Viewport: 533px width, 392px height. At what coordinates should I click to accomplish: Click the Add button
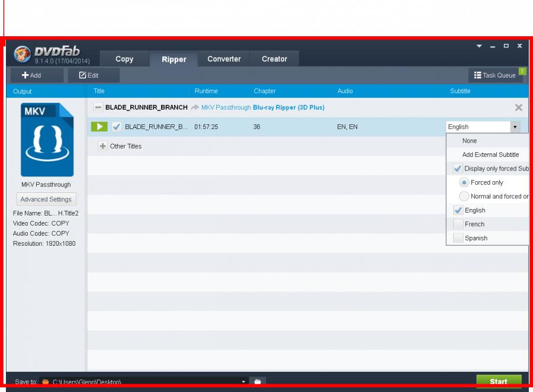pyautogui.click(x=36, y=75)
